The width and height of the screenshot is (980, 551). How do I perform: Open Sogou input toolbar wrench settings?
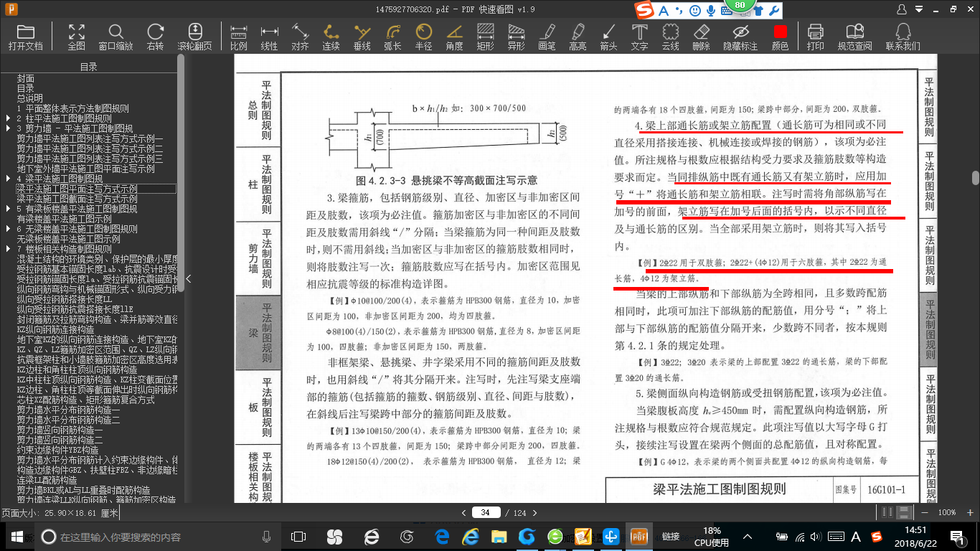(773, 11)
